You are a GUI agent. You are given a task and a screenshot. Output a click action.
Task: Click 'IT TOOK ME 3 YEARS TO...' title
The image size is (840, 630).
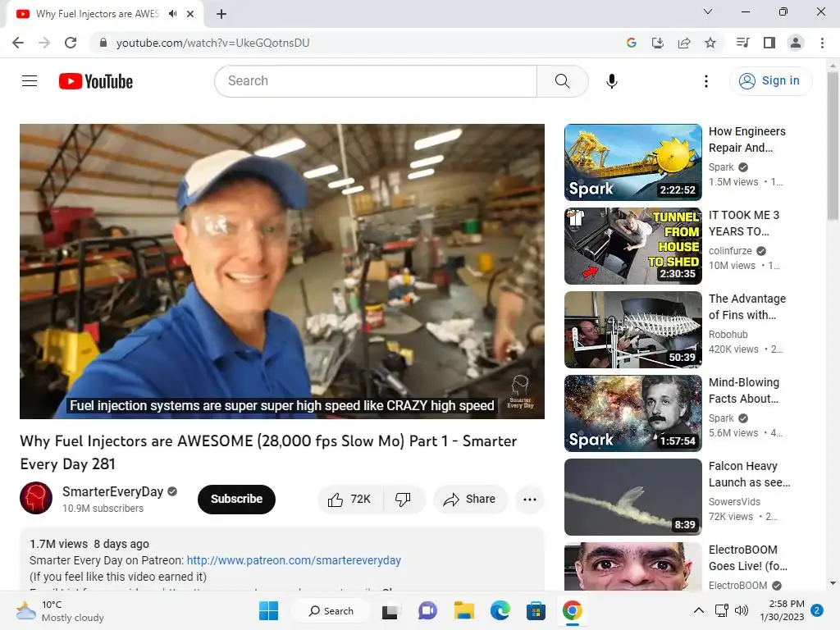point(744,223)
